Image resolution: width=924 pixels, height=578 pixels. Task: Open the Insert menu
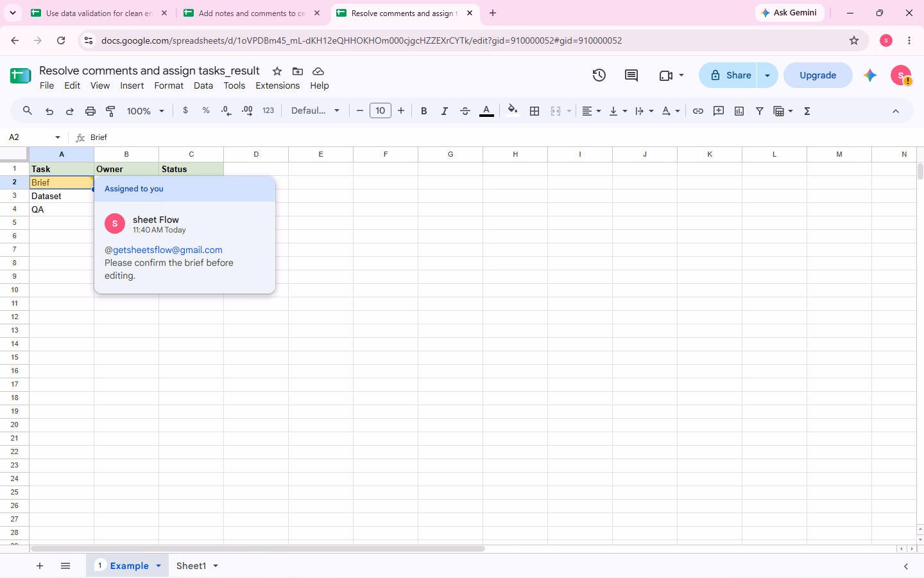pyautogui.click(x=132, y=85)
